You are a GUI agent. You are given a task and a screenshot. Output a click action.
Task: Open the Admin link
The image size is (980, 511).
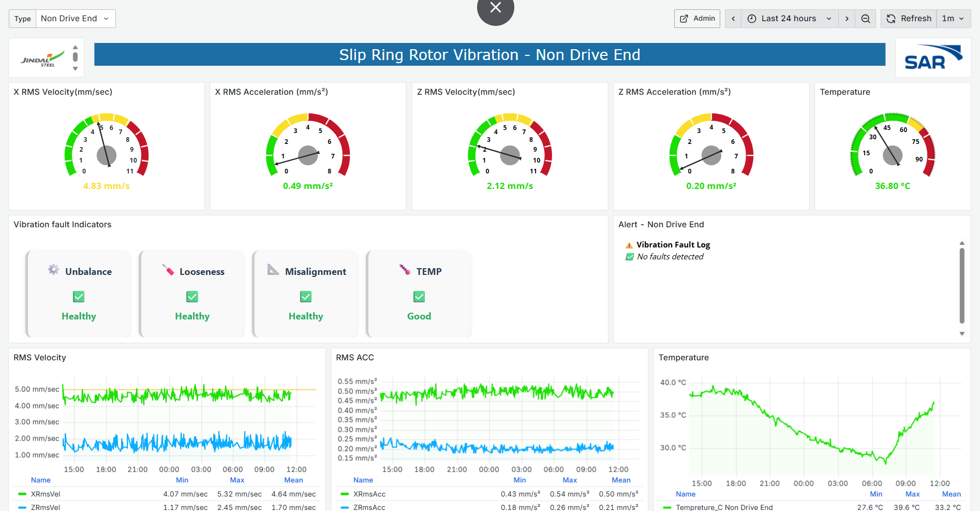coord(697,19)
